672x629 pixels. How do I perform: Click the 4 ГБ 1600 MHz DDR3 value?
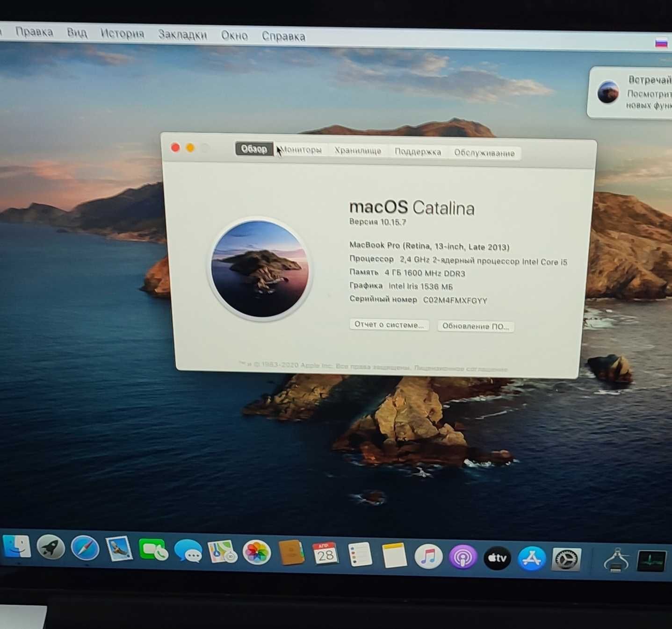click(x=425, y=273)
